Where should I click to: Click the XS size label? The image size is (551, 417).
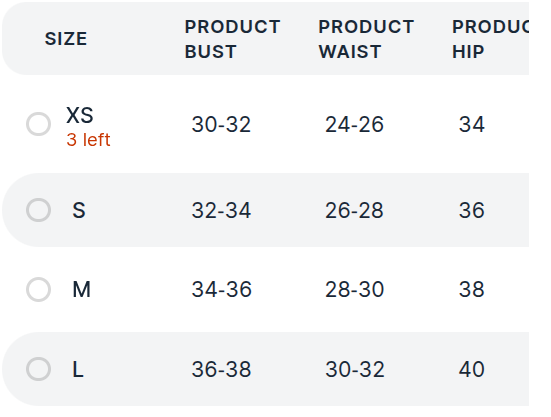coord(80,115)
